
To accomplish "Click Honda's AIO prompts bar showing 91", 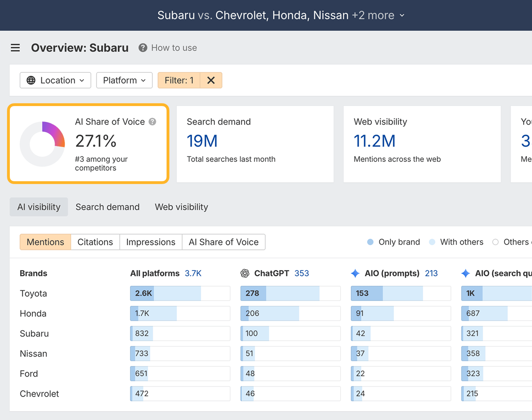I will pyautogui.click(x=401, y=313).
